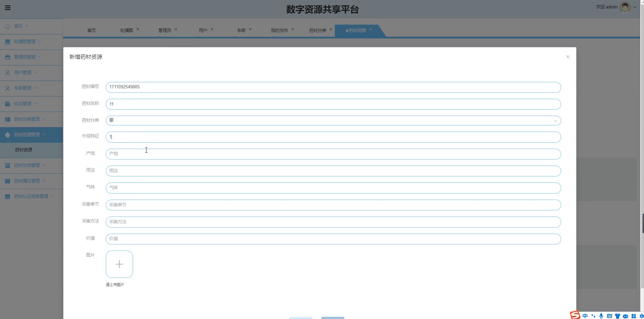The height and width of the screenshot is (319, 644).
Task: Toggle the punctuation mode icon
Action: click(593, 316)
